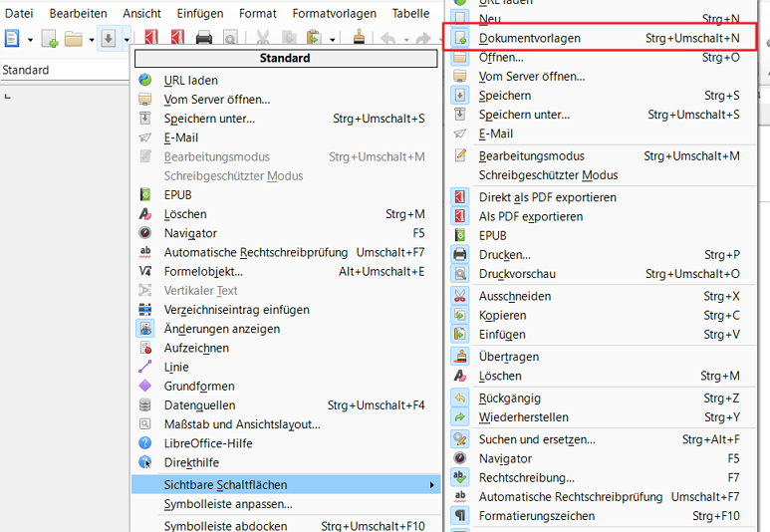
Task: Click the printer icon in the toolbar
Action: (x=203, y=39)
